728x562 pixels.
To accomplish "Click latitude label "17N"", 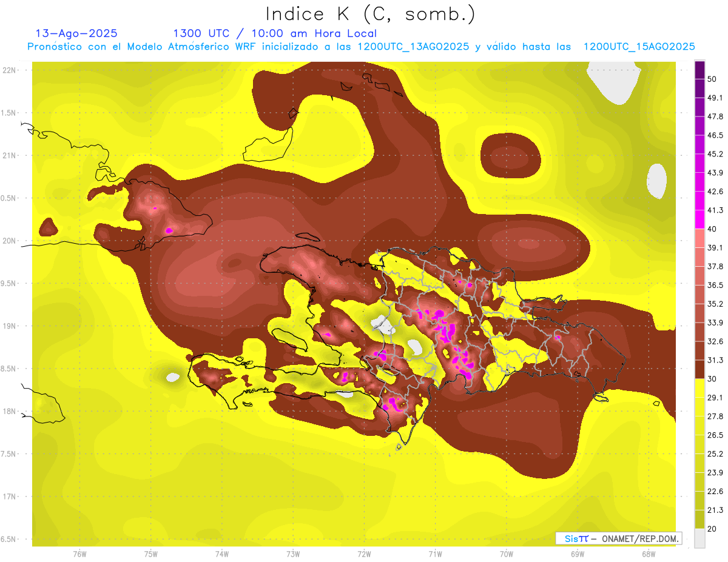I will point(9,497).
